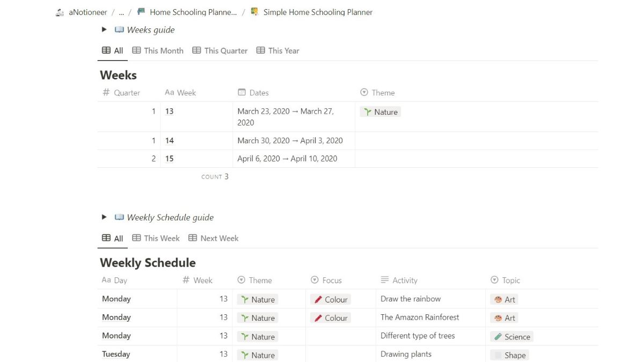Click the aNotioneer workspace avatar icon
This screenshot has width=644, height=362.
(x=60, y=12)
